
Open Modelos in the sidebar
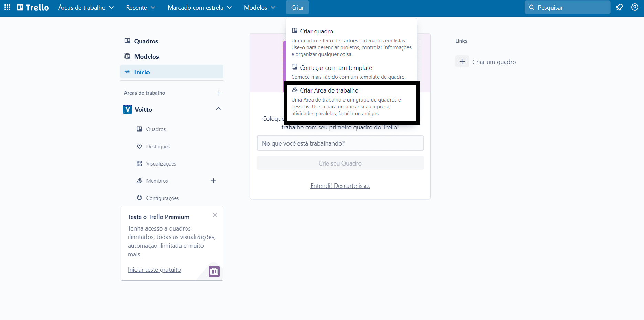[x=172, y=56]
